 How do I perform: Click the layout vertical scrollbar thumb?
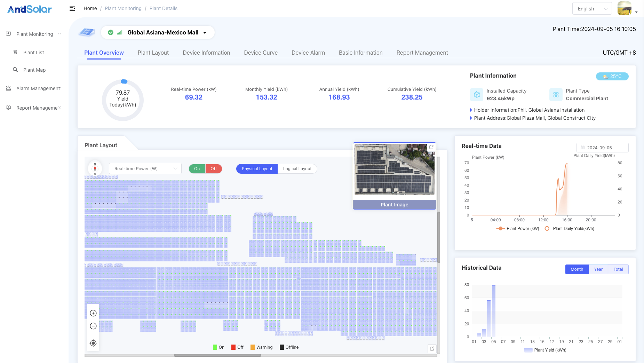439,237
